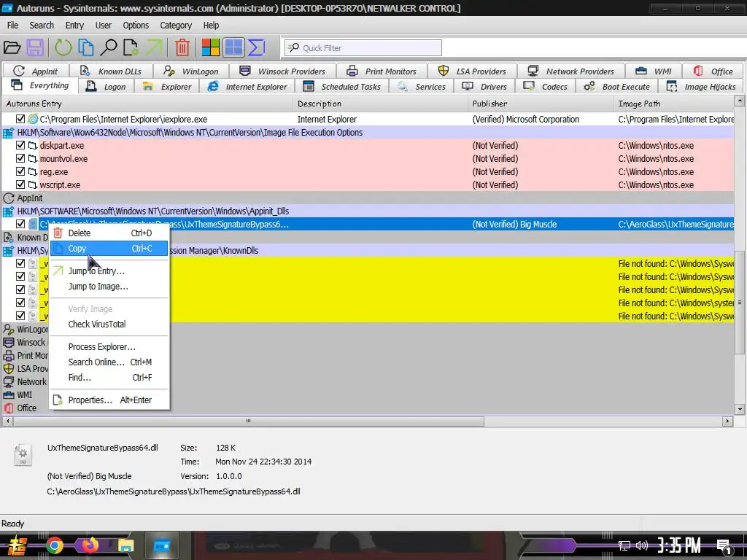Viewport: 747px width, 560px height.
Task: Click the green Refresh toolbar icon
Action: tap(63, 47)
